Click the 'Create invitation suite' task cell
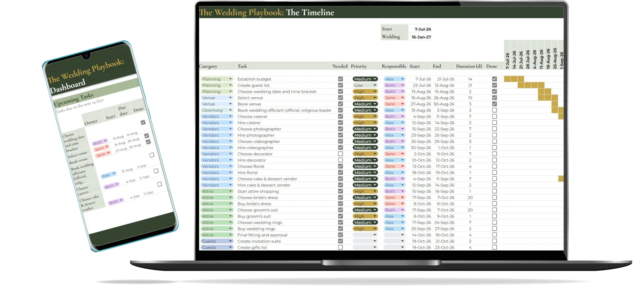Screen dimensions: 644x286 click(259, 241)
